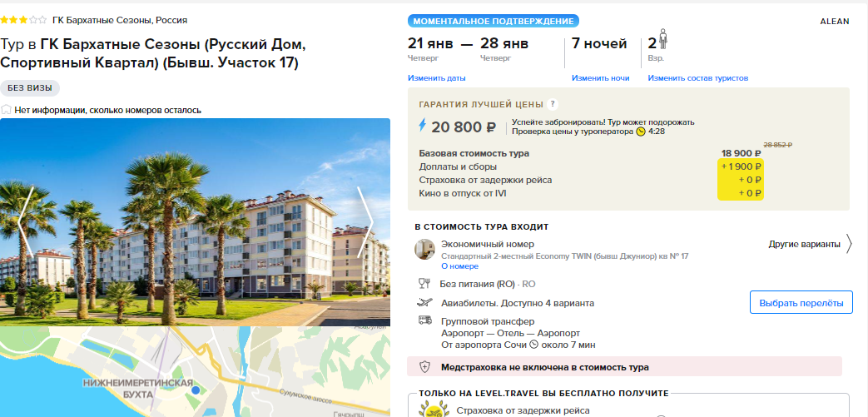
Task: Click the blue hotel marker on the map
Action: [196, 390]
